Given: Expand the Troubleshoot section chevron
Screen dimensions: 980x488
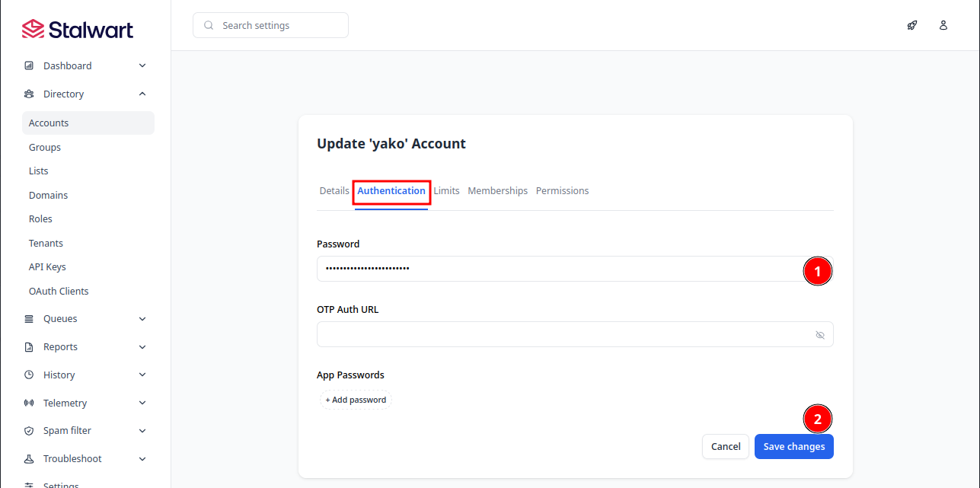Looking at the screenshot, I should pyautogui.click(x=142, y=459).
